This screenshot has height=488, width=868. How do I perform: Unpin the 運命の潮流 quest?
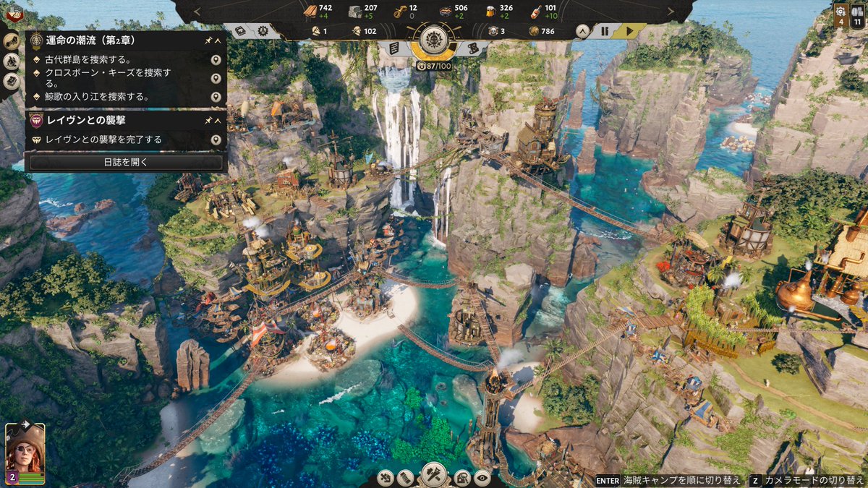coord(207,40)
